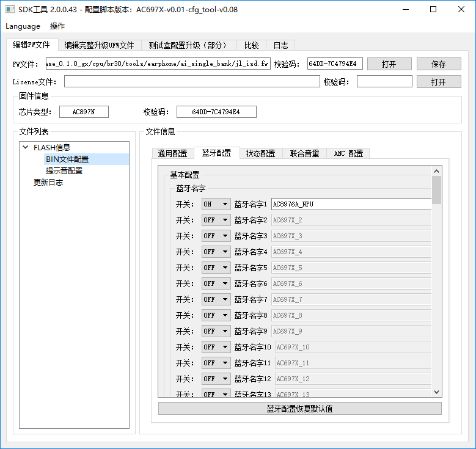
Task: Click the Bluetooth config vertical scrollbar thumb
Action: point(436,190)
